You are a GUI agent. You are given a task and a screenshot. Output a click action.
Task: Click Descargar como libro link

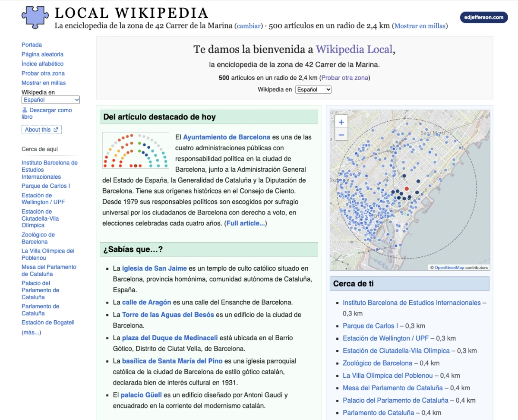(47, 114)
